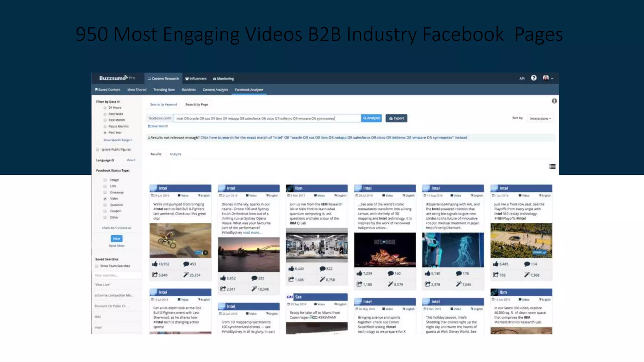Switch to Search by Keyword tab
The image size is (644, 362).
coord(164,104)
